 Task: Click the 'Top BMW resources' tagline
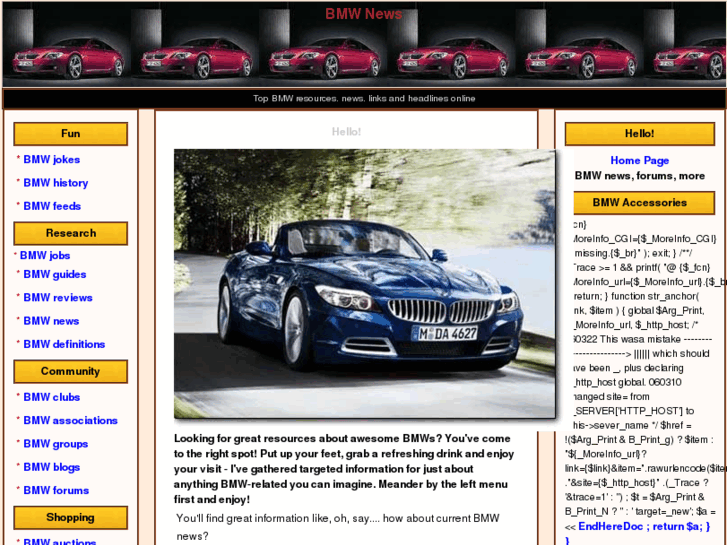click(x=364, y=98)
